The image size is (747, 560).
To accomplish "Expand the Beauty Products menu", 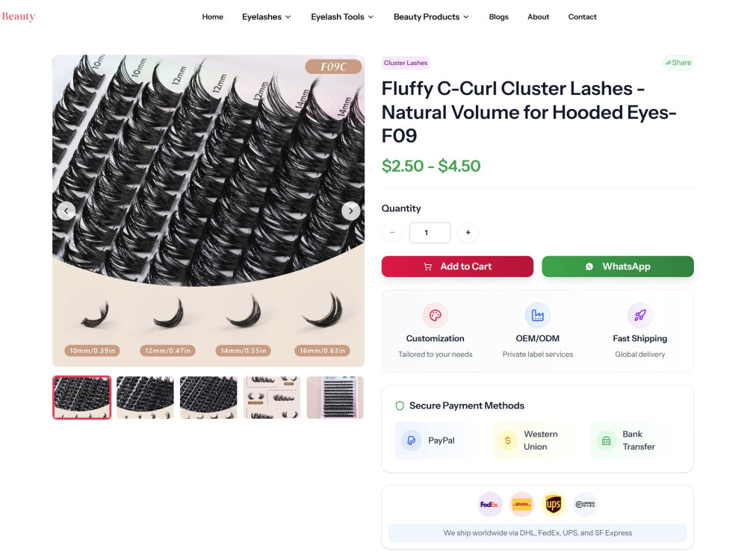I will click(x=431, y=16).
